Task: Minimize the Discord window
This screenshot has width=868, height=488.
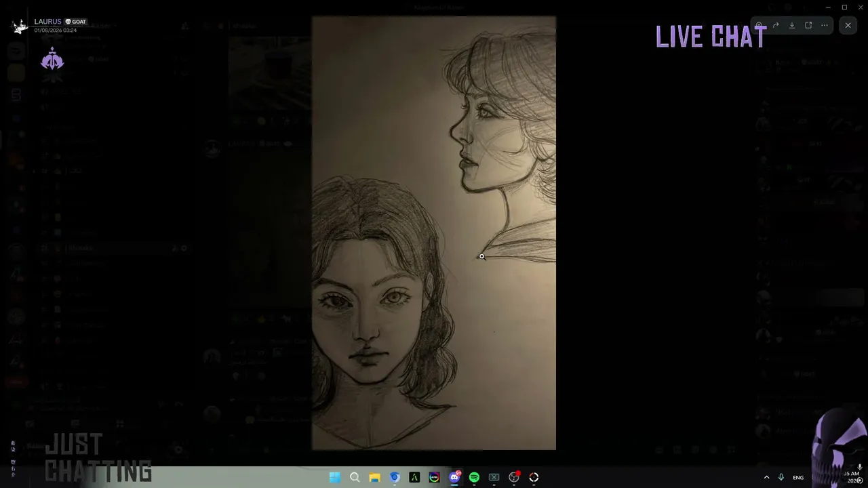Action: click(828, 7)
